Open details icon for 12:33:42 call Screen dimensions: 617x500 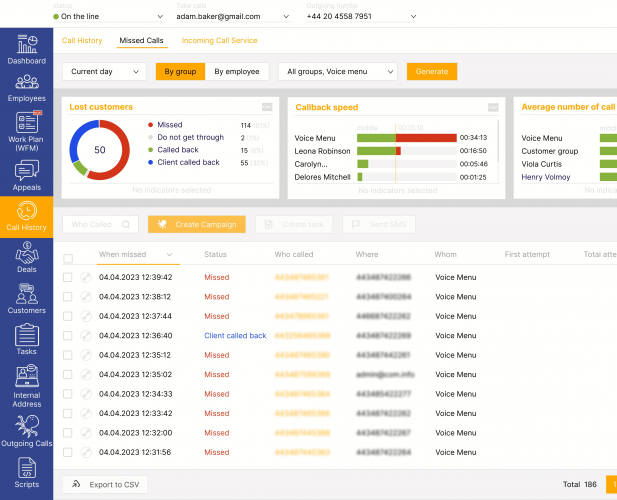[86, 413]
